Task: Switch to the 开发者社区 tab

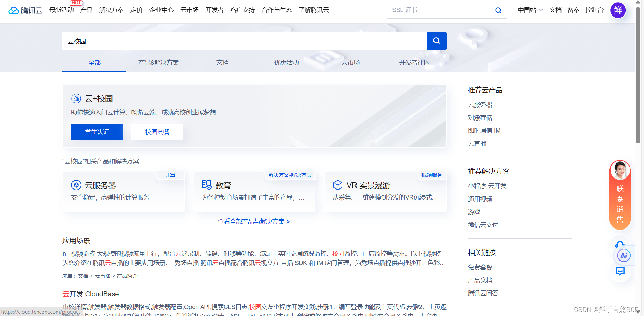Action: 414,63
